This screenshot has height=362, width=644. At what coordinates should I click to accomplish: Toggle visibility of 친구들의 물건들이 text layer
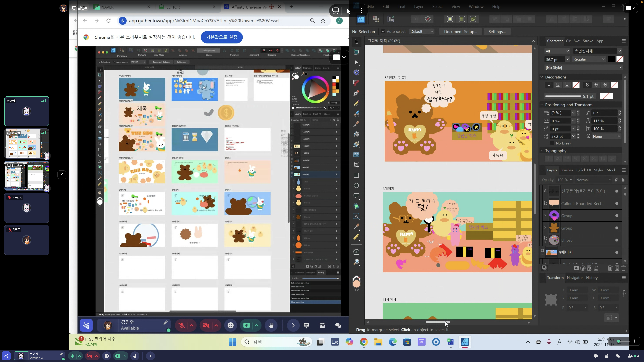coord(617,191)
